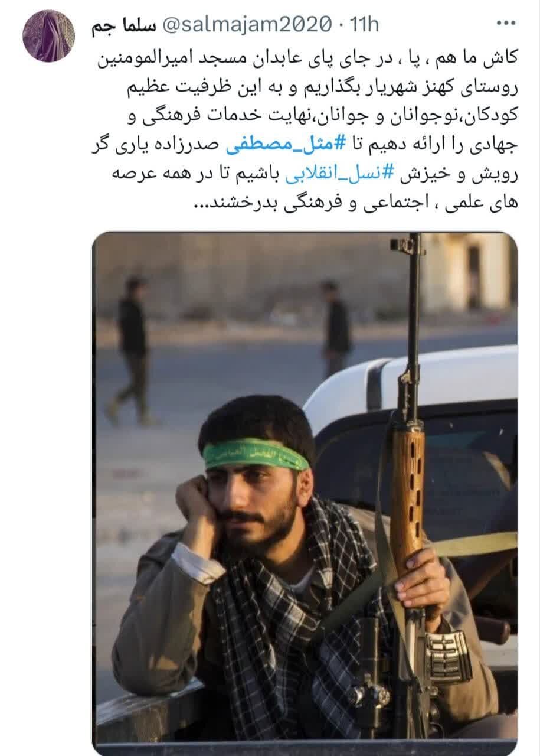
Task: Click the green headband in the photo
Action: 256,454
